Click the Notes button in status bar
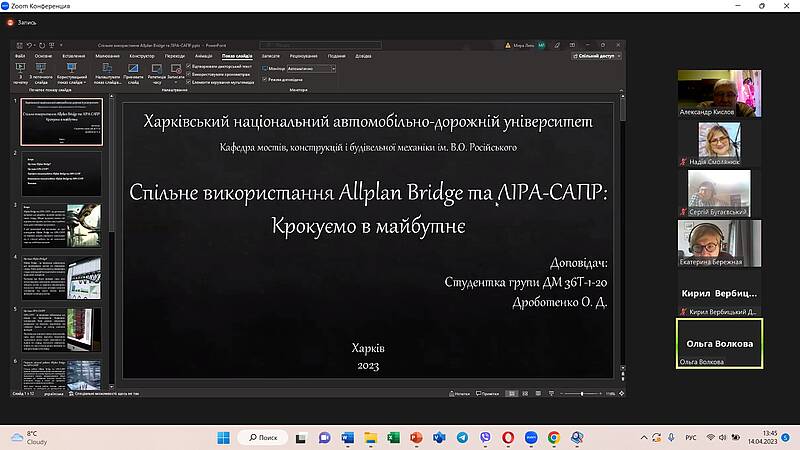 click(459, 394)
